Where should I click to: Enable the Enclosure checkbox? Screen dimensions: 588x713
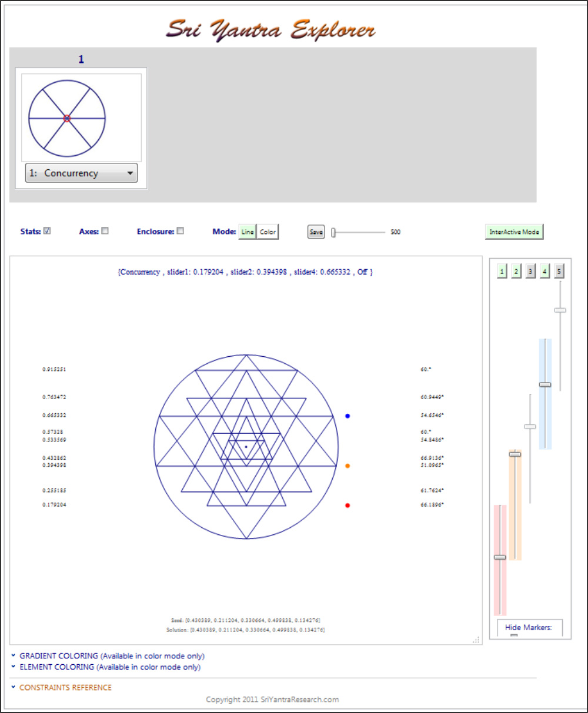[x=180, y=231]
